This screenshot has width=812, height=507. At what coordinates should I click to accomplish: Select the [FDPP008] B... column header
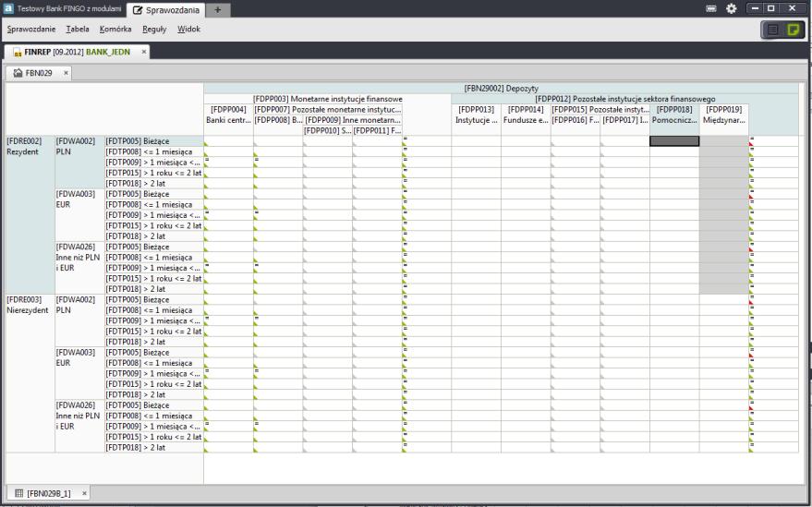(x=278, y=120)
